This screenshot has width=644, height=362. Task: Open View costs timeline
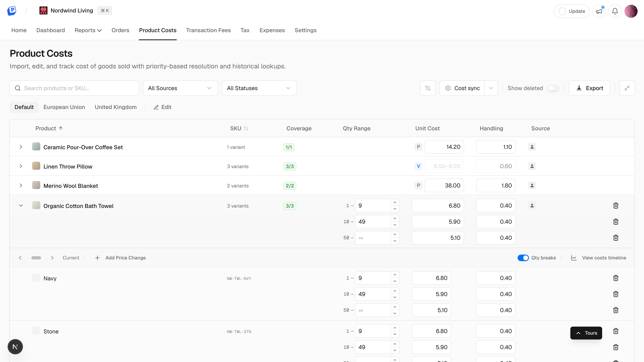(x=599, y=258)
